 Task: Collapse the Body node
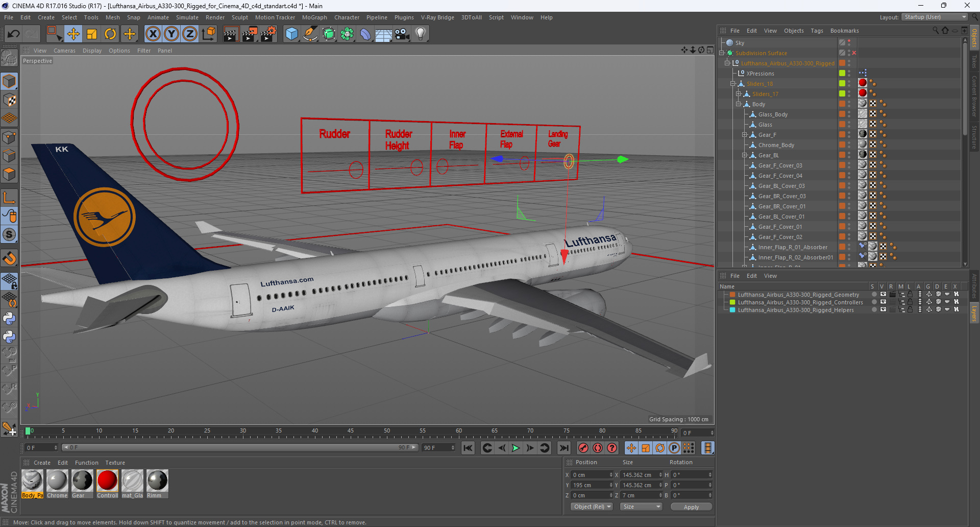pos(739,104)
